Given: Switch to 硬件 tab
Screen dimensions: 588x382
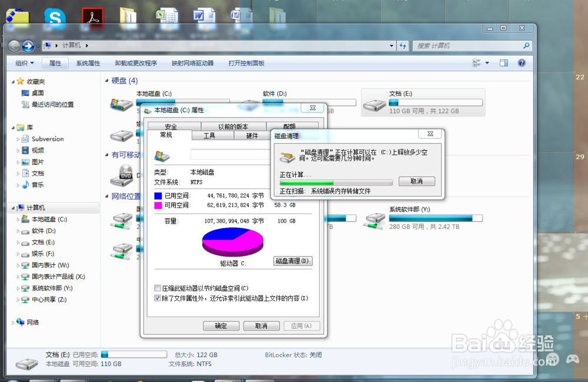Looking at the screenshot, I should [252, 135].
